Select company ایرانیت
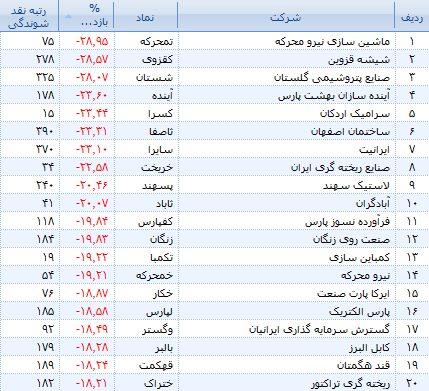Screen dimensions: 429x391 tap(374, 149)
